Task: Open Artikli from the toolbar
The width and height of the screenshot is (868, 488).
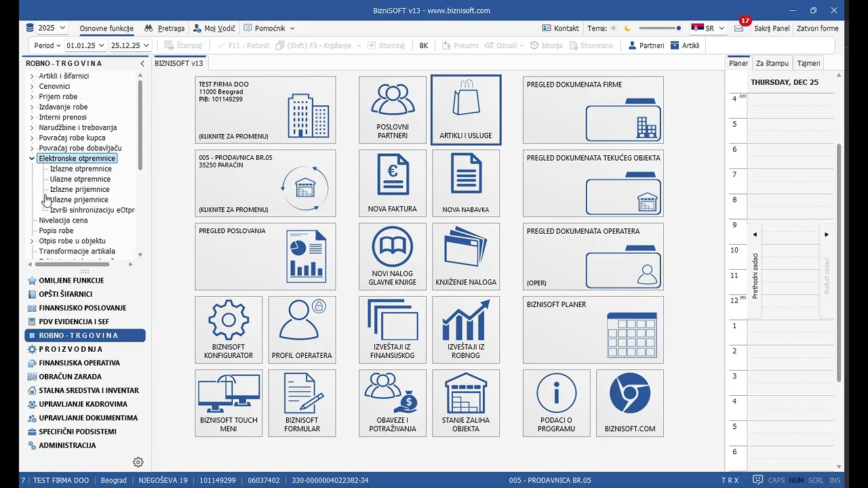Action: (685, 45)
